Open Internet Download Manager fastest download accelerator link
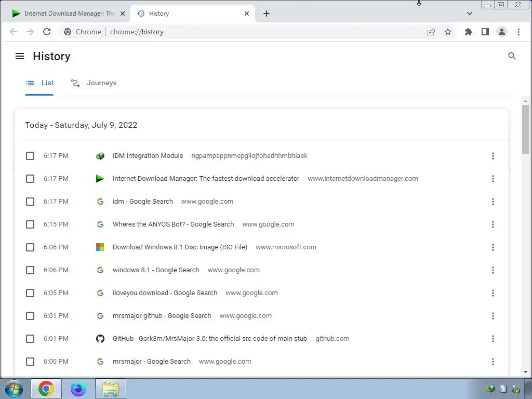The width and height of the screenshot is (532, 399). (x=206, y=179)
